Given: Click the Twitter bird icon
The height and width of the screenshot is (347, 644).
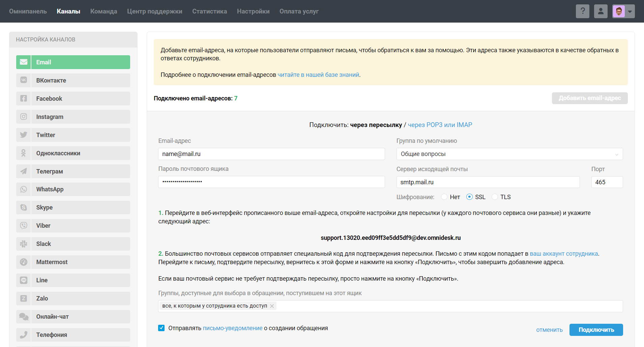Looking at the screenshot, I should tap(24, 135).
